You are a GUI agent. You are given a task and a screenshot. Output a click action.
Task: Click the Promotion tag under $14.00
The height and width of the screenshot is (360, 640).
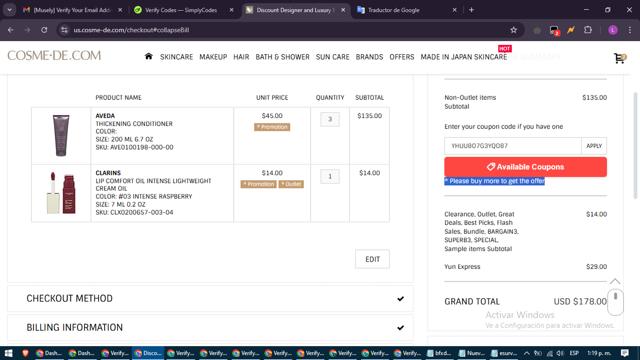(x=258, y=184)
